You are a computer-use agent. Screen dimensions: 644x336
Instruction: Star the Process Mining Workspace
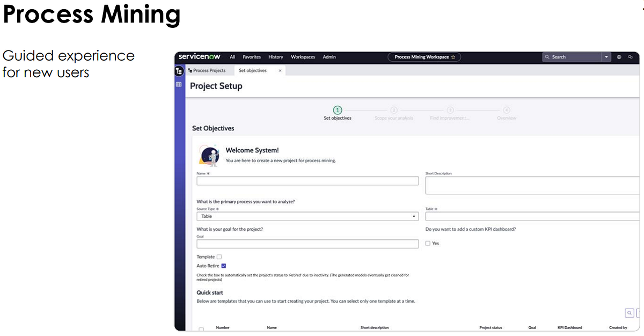[454, 57]
